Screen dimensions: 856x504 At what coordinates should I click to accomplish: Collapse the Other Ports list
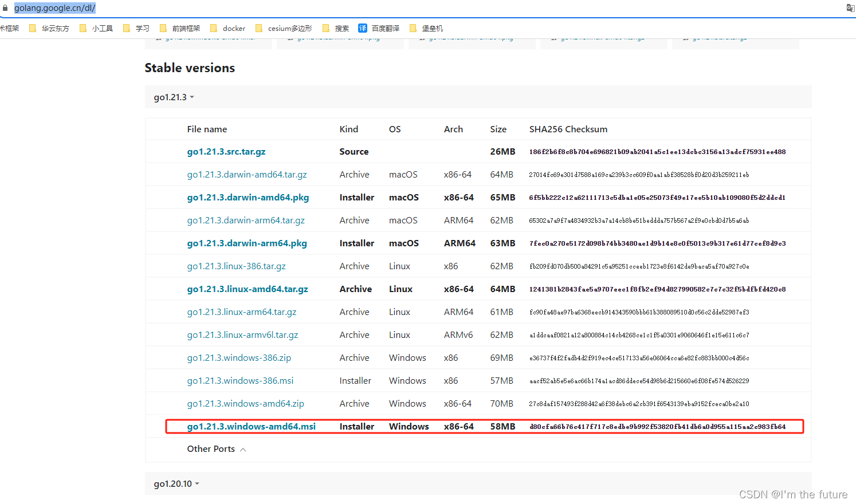click(217, 449)
